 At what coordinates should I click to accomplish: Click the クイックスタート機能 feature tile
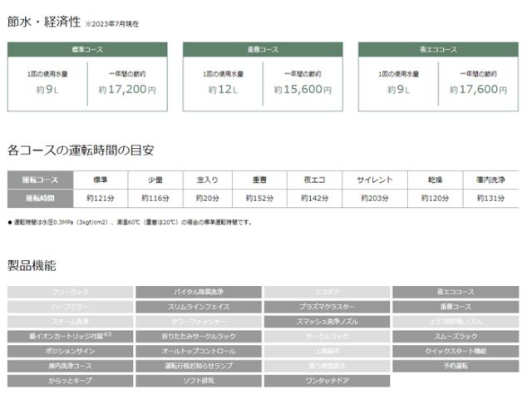456,351
